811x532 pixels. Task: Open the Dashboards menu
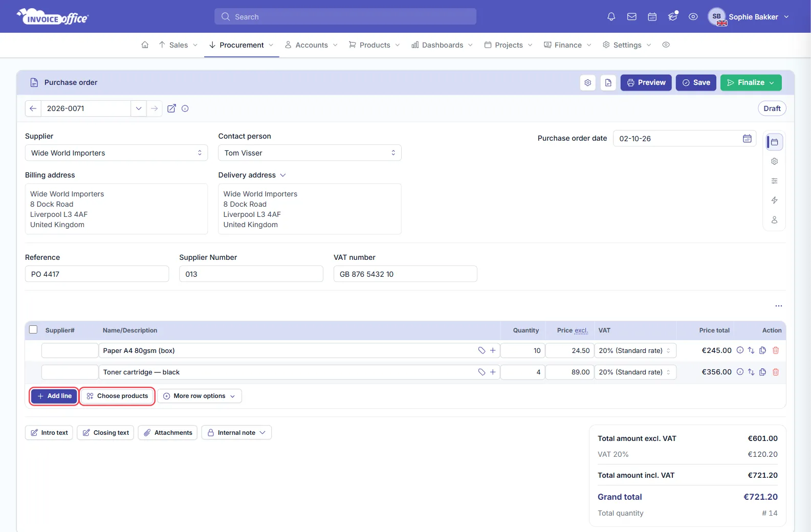[x=442, y=45]
